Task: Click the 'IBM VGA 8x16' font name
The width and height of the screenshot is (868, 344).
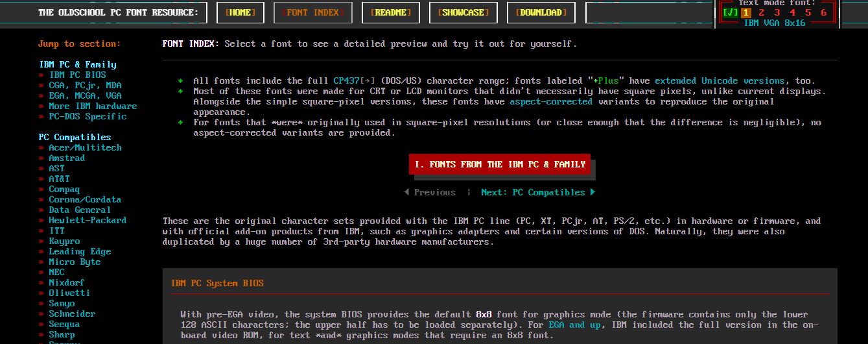Action: click(x=774, y=23)
